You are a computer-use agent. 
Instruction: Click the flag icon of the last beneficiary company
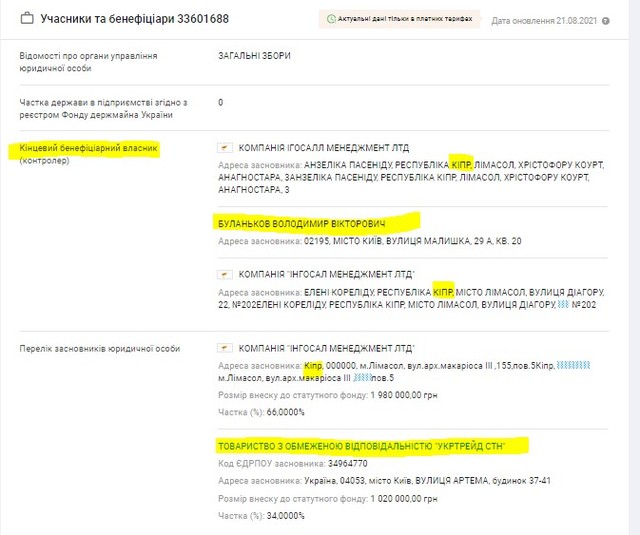224,273
